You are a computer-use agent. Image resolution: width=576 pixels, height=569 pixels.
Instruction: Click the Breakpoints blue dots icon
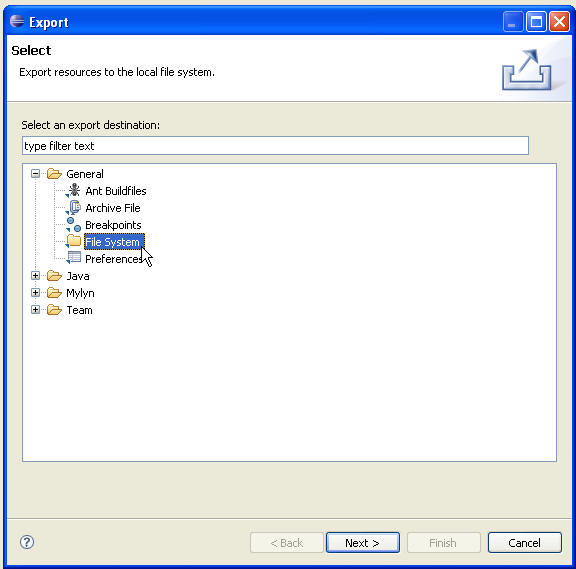tap(73, 224)
